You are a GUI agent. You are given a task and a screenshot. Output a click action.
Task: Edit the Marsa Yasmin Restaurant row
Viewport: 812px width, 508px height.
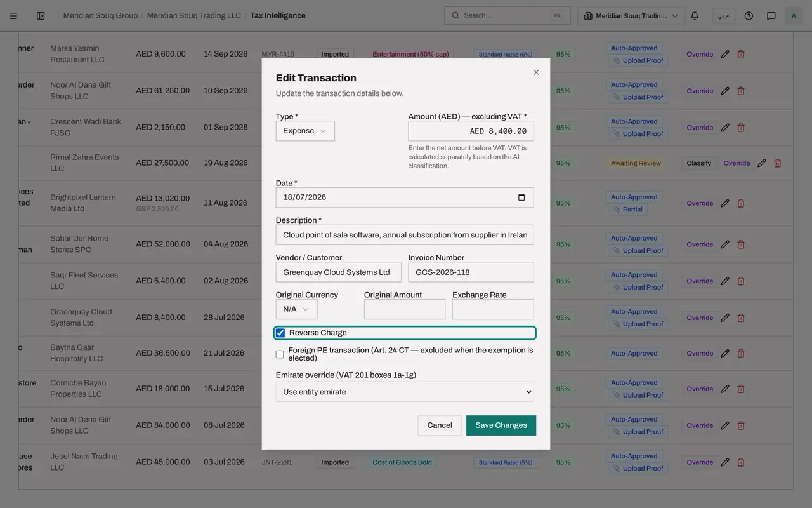[725, 55]
